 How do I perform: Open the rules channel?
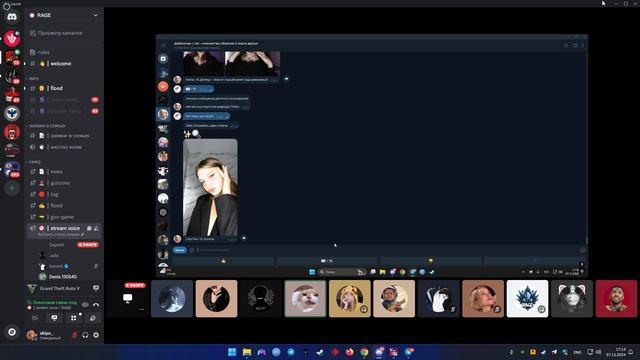(x=64, y=52)
